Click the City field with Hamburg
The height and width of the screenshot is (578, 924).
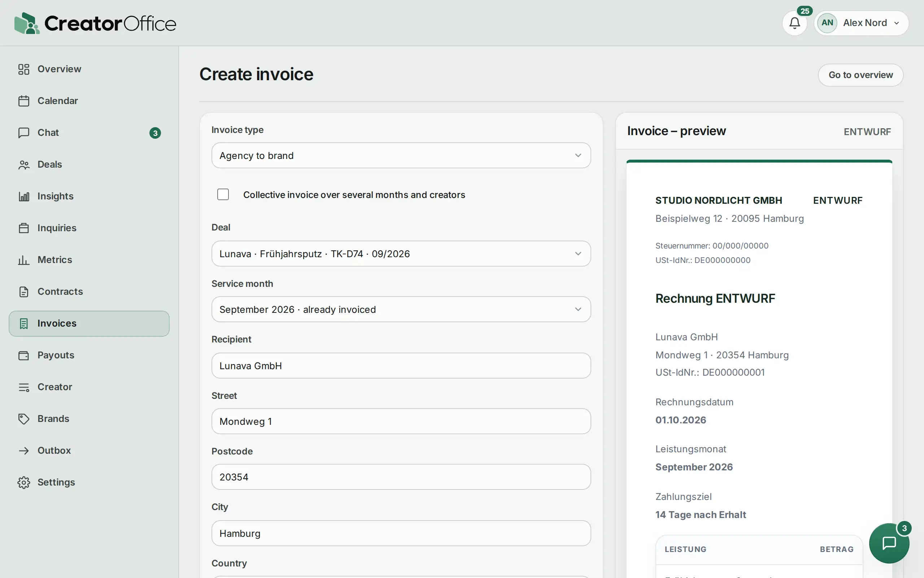401,533
